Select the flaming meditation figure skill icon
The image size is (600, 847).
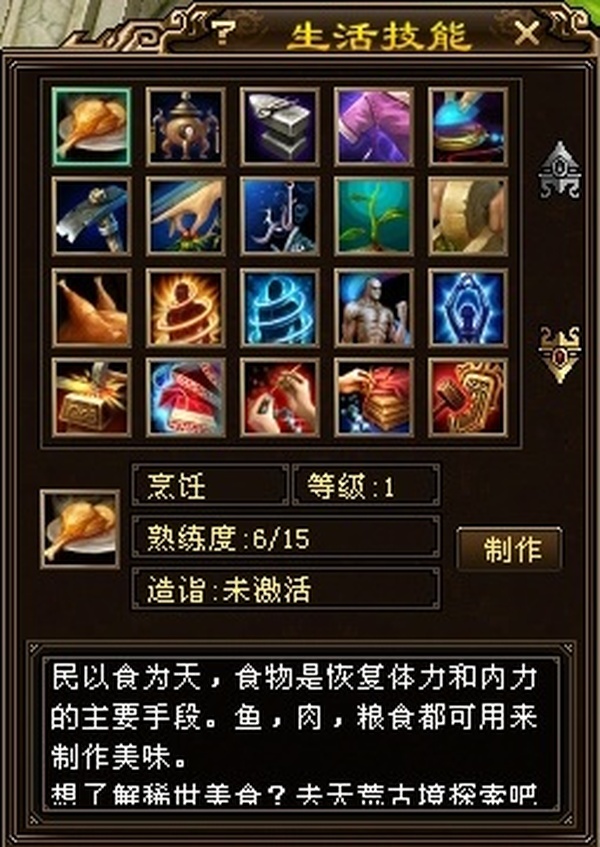[185, 308]
